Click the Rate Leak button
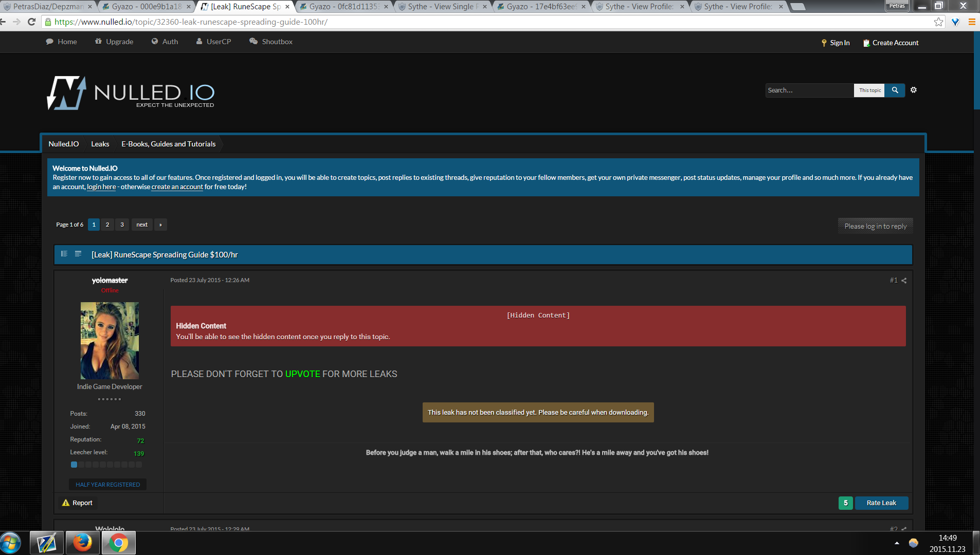The image size is (980, 555). tap(881, 503)
